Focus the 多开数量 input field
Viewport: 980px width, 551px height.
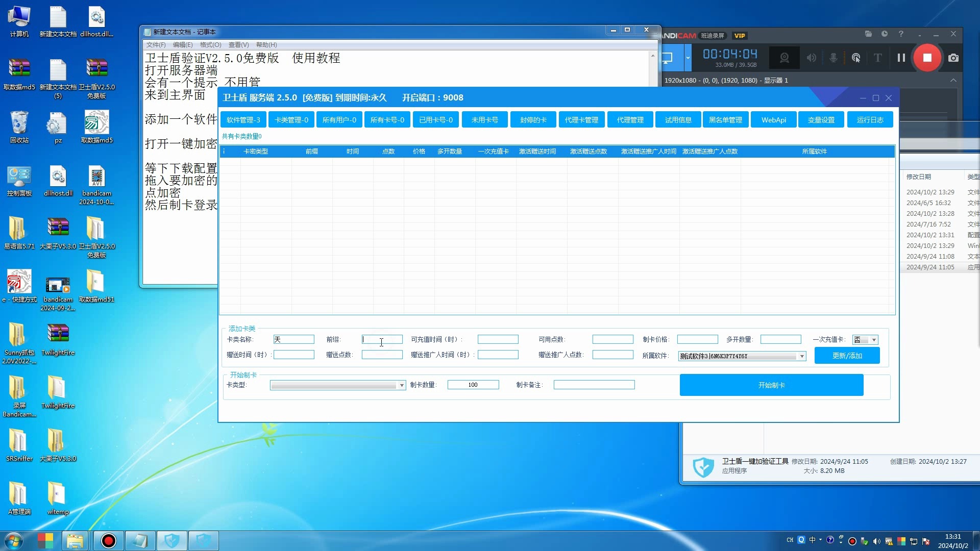(781, 339)
